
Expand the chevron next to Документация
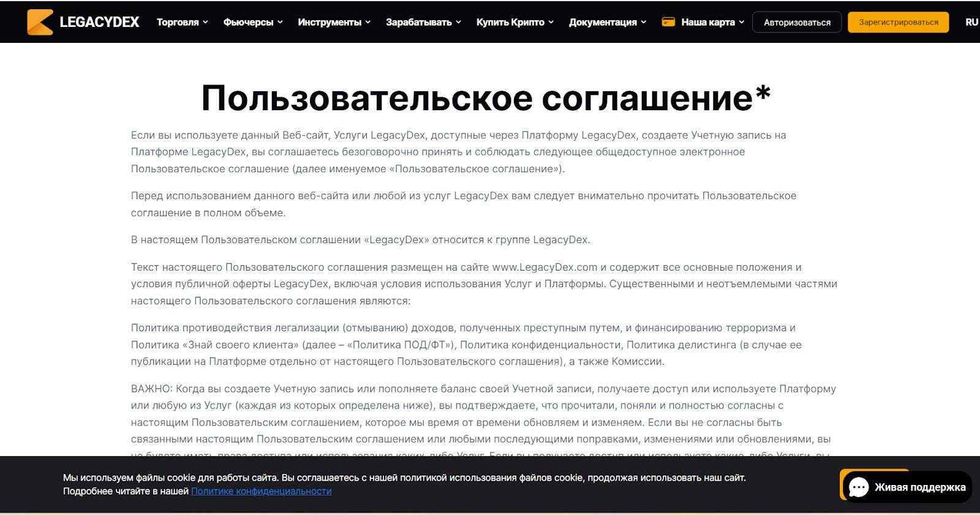pos(643,22)
